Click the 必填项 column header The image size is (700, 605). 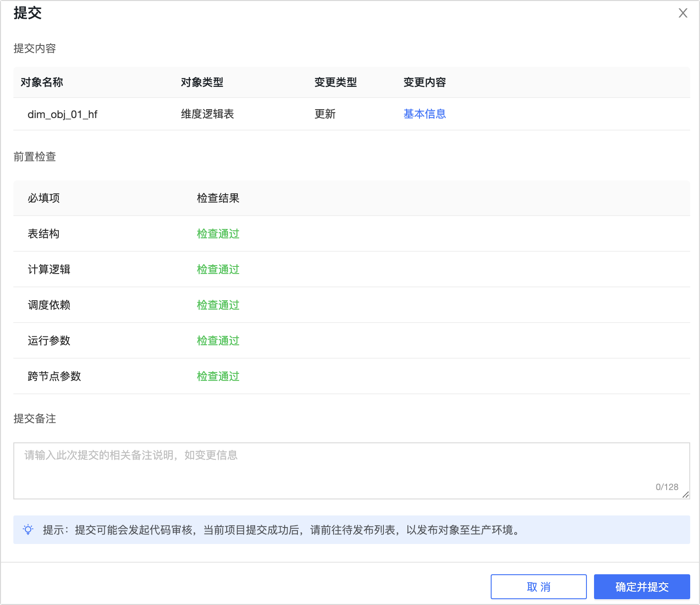pos(44,198)
